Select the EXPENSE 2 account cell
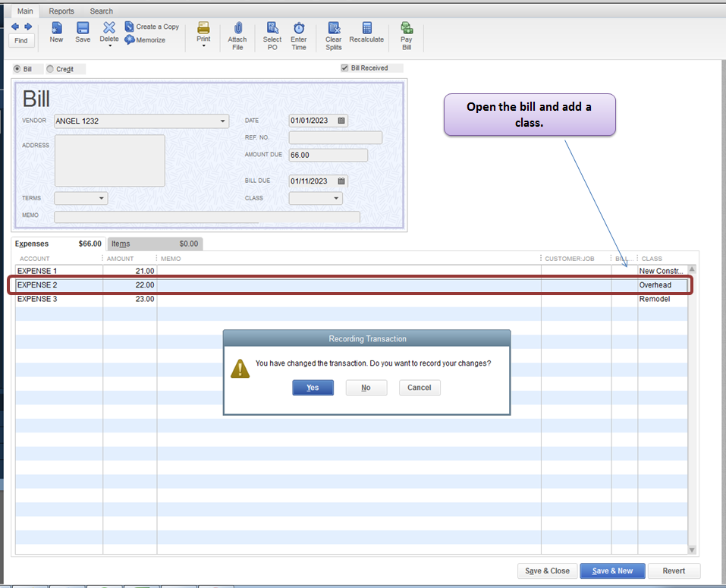This screenshot has height=588, width=726. pyautogui.click(x=59, y=285)
